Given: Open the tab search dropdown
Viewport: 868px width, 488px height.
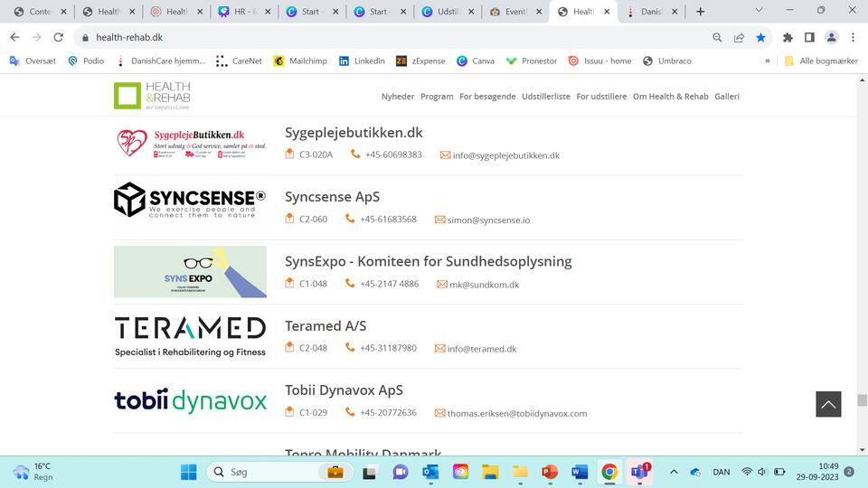Looking at the screenshot, I should pyautogui.click(x=759, y=11).
